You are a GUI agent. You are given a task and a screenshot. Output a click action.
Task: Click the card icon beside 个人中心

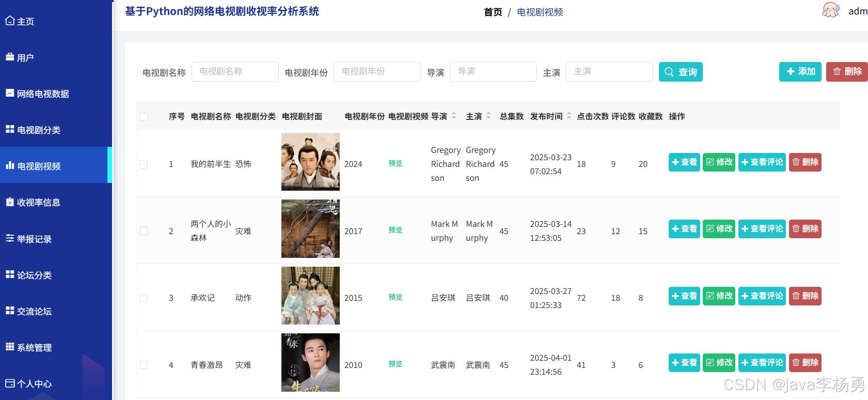(10, 383)
